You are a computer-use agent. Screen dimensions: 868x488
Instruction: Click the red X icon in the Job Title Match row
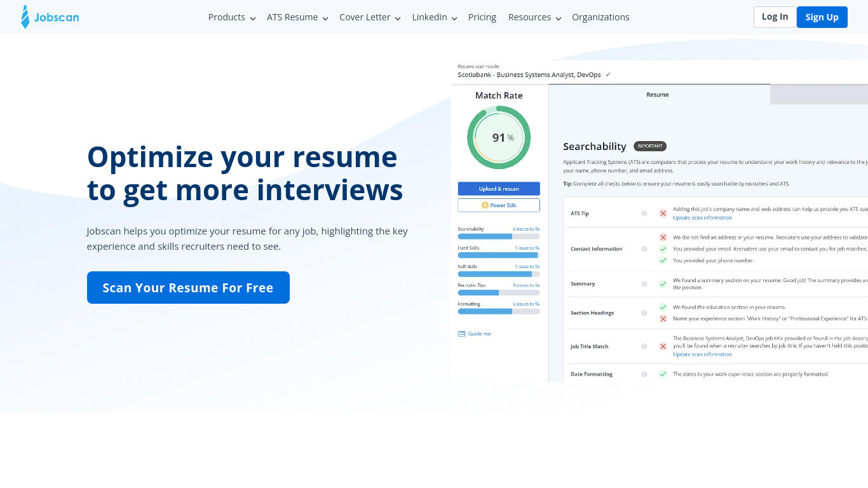[663, 346]
